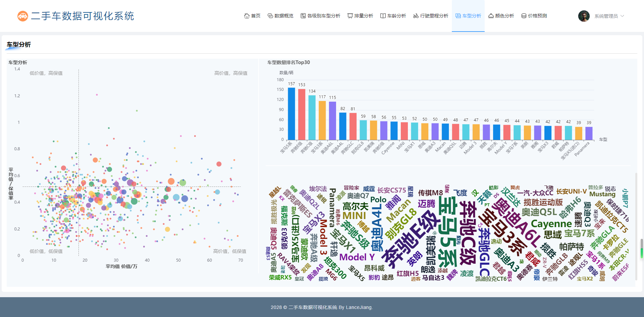Click 长安CS75 in the word cloud
Screen dimensions: 644x317
pyautogui.click(x=391, y=190)
